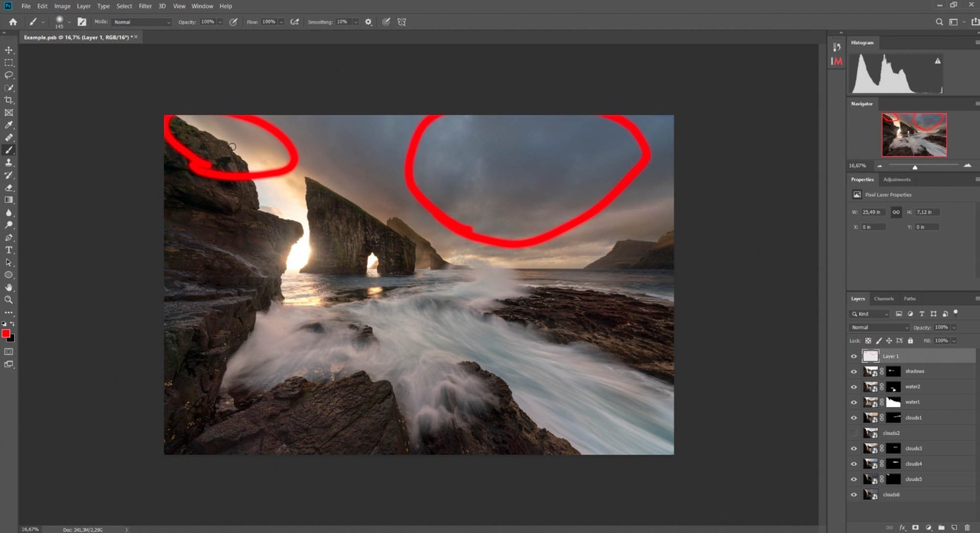Open the Window menu
The height and width of the screenshot is (533, 980).
coord(203,6)
